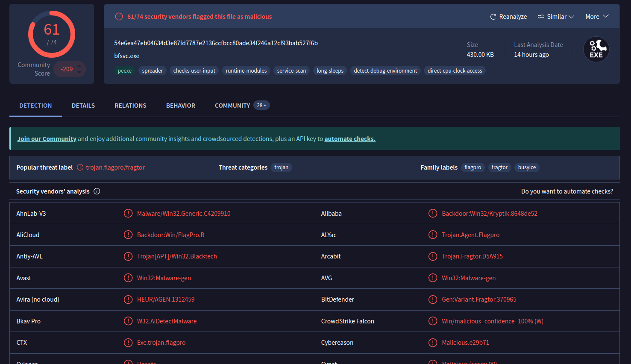Click the checks-user-input tag
This screenshot has width=631, height=364.
[x=194, y=71]
